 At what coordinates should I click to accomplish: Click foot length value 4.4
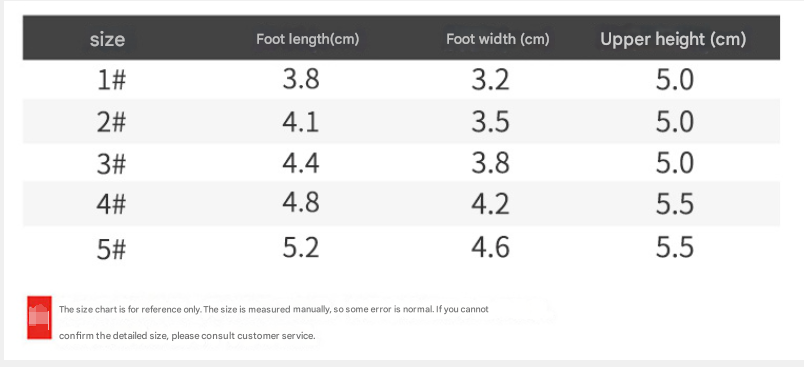point(301,162)
